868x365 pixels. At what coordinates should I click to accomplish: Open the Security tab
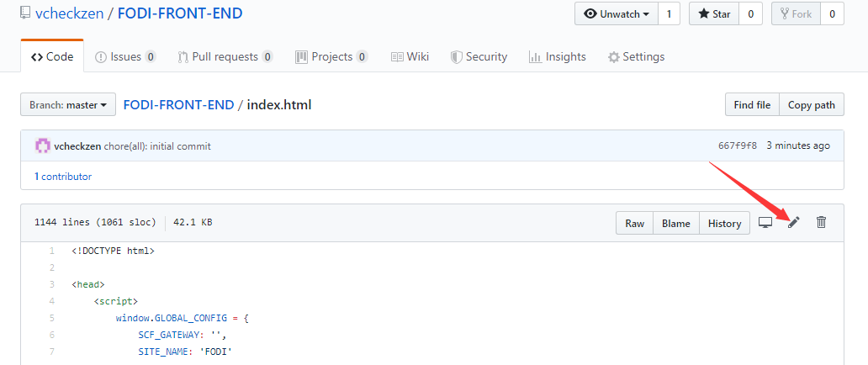pyautogui.click(x=479, y=56)
